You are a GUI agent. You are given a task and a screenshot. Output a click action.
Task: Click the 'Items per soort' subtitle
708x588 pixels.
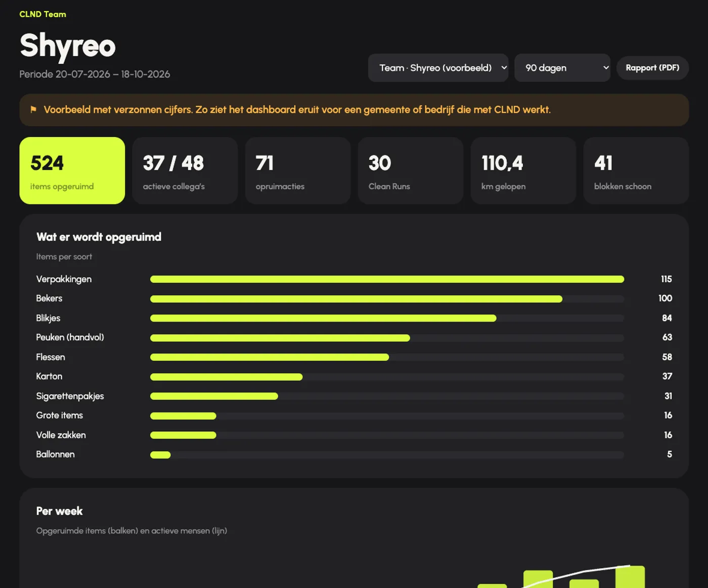(x=64, y=257)
